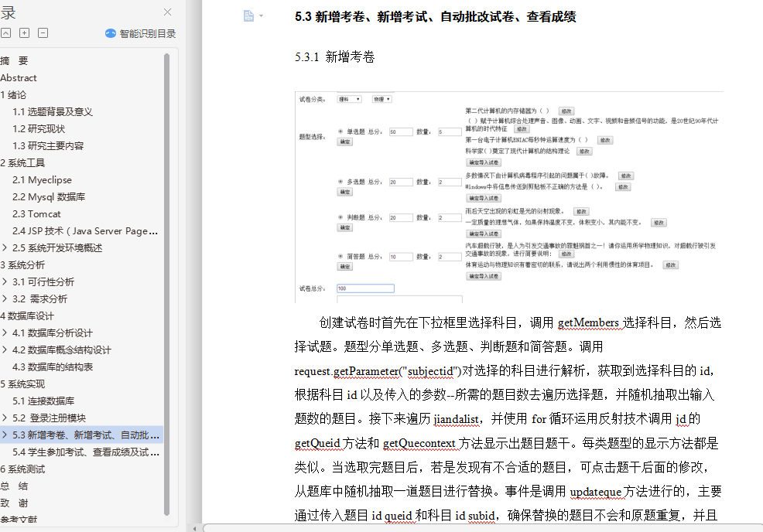This screenshot has width=763, height=532.
Task: Click the 4.1 数据库分析设计 outline label
Action: pyautogui.click(x=53, y=333)
